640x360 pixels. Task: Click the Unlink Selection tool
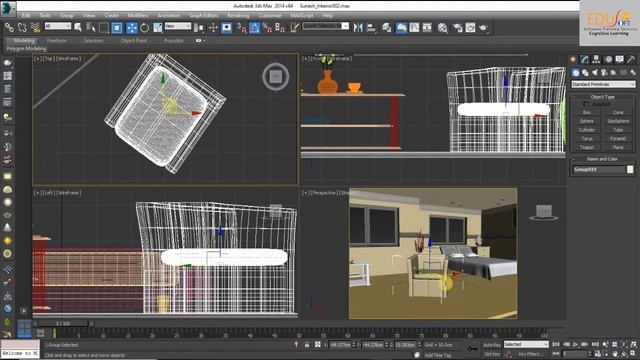pyautogui.click(x=22, y=27)
